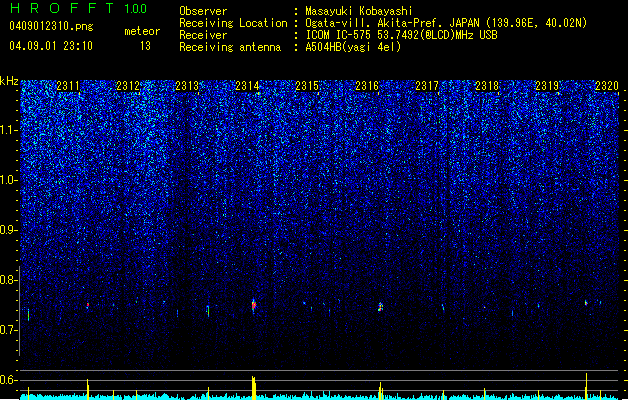This screenshot has width=629, height=400.
Task: Click the timestamp 04.09.01 23:10
Action: click(x=51, y=46)
